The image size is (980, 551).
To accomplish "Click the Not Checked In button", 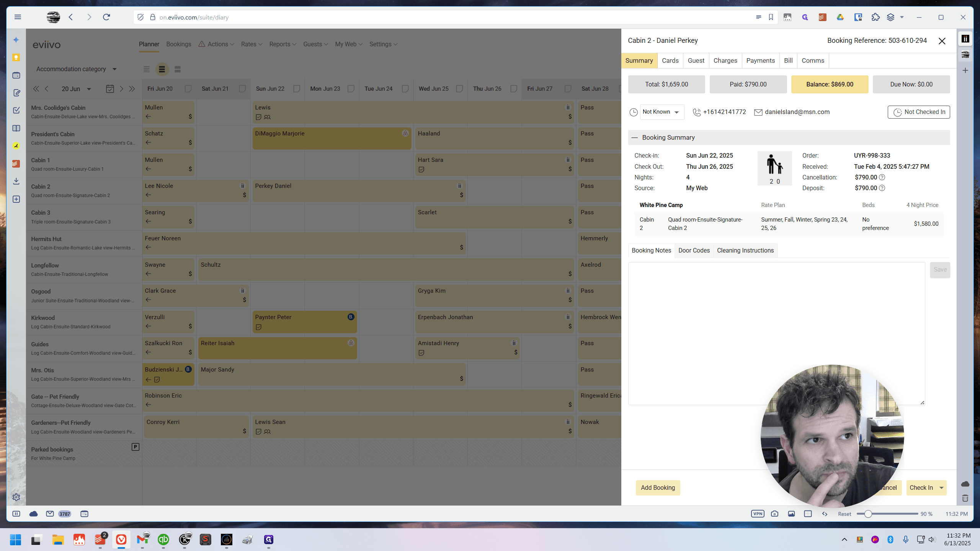I will pos(919,112).
